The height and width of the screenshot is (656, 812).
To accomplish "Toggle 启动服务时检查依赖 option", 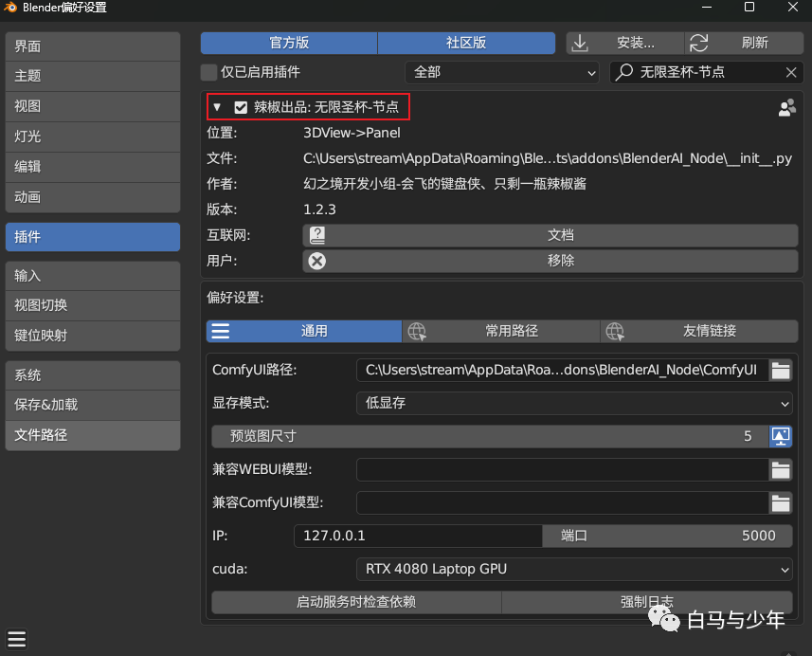I will click(356, 602).
